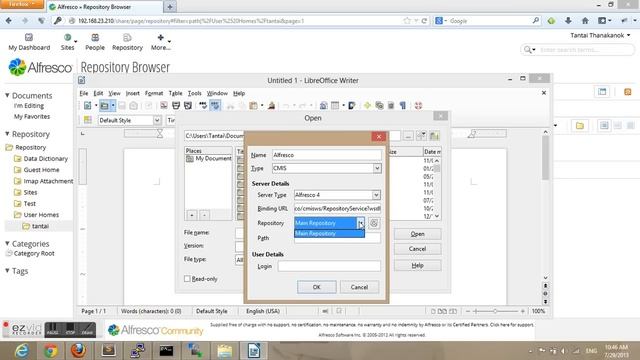Click the Create new folder icon in Open dialog
This screenshot has width=640, height=360.
(435, 136)
